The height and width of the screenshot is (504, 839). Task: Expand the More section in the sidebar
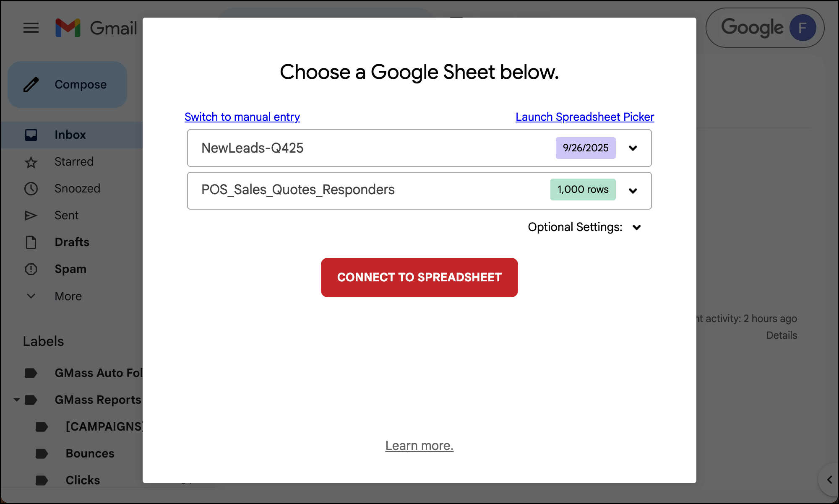(x=31, y=296)
